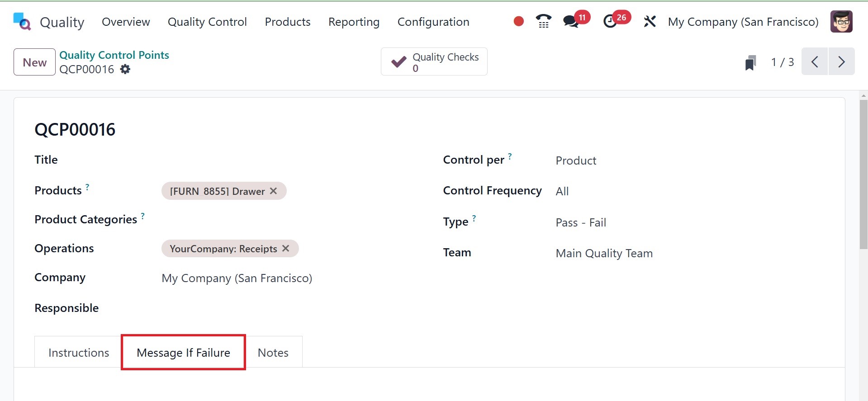Click the bookmark icon near the pager
The width and height of the screenshot is (868, 401).
[750, 62]
